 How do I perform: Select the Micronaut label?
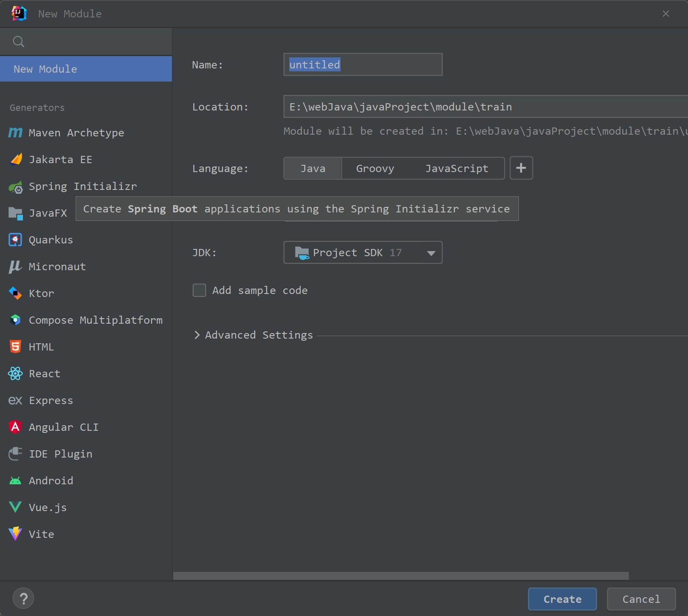[57, 266]
